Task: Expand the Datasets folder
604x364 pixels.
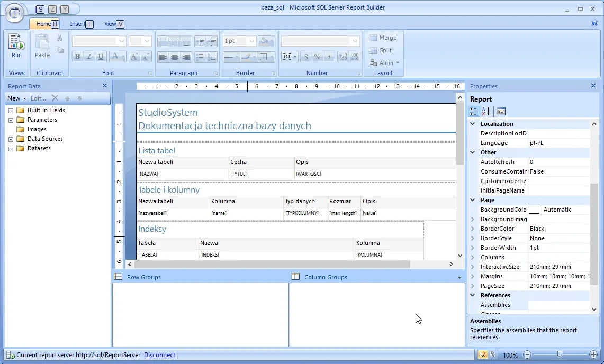Action: point(11,149)
